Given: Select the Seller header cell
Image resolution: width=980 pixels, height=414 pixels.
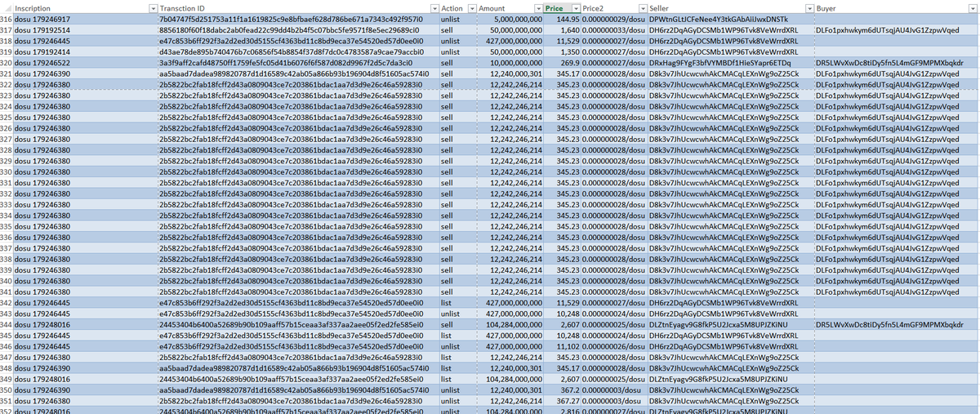Looking at the screenshot, I should (x=730, y=7).
